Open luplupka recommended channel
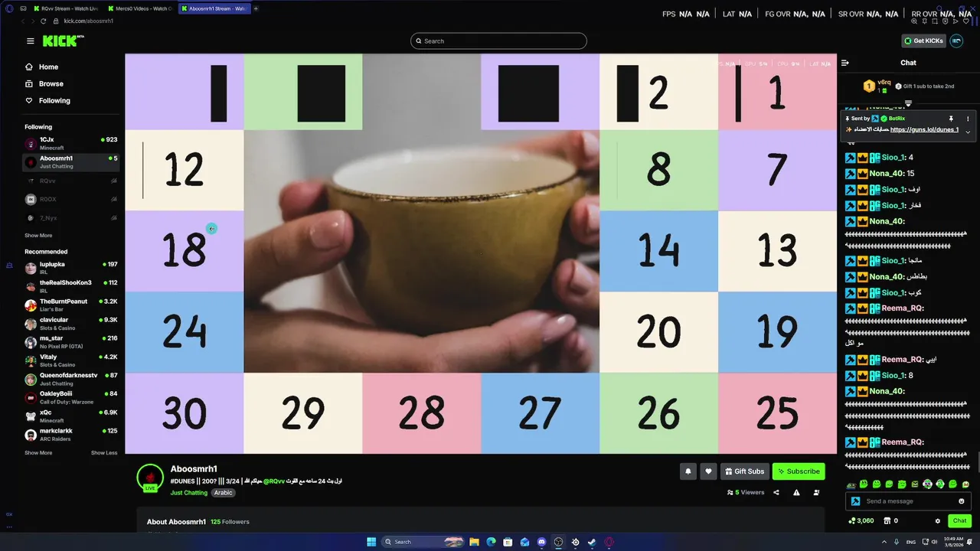This screenshot has width=980, height=551. click(x=70, y=267)
